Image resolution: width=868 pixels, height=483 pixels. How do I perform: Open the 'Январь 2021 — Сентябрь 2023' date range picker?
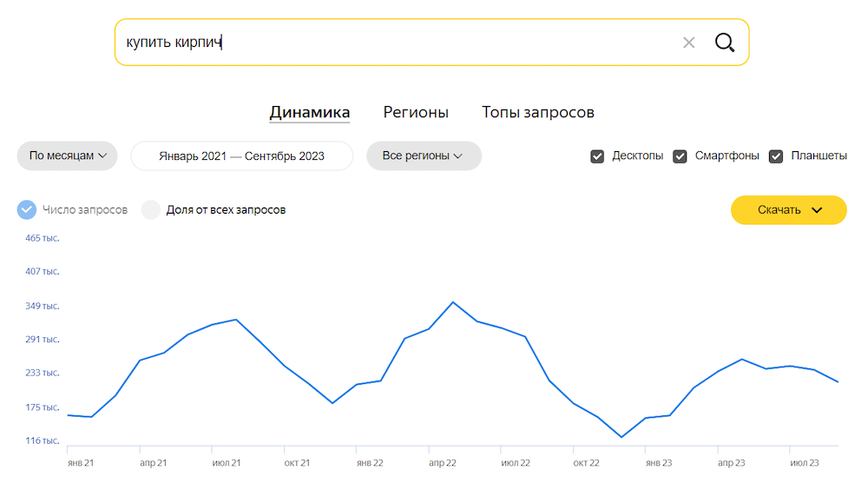(241, 156)
